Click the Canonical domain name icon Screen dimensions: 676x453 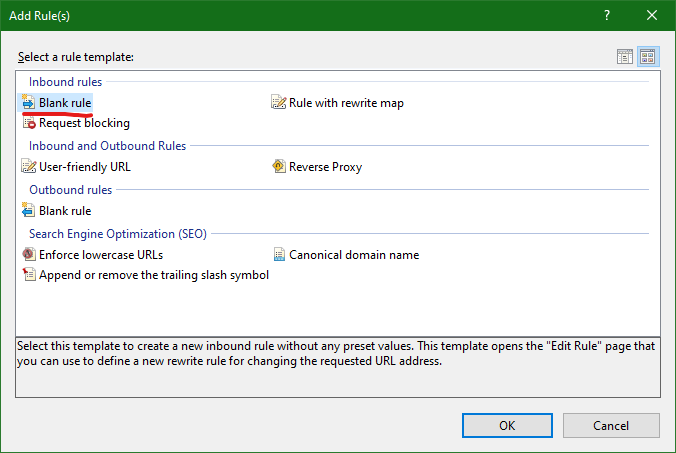(x=279, y=254)
